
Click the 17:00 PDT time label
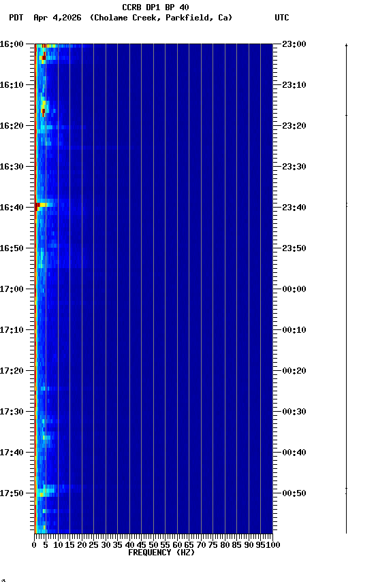point(12,289)
